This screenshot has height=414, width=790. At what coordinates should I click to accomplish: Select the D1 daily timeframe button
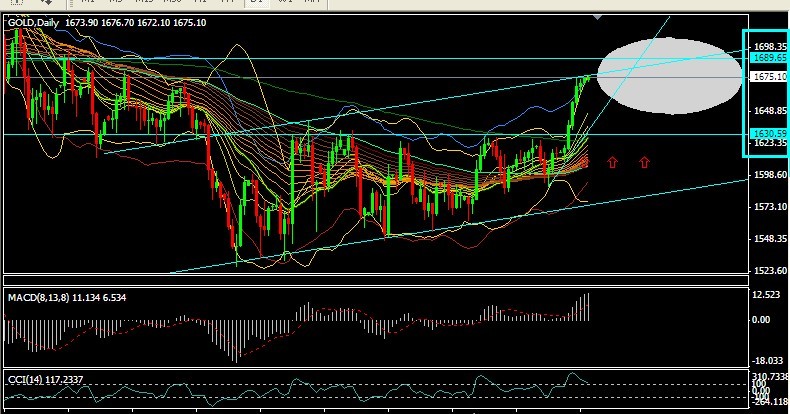pyautogui.click(x=256, y=2)
